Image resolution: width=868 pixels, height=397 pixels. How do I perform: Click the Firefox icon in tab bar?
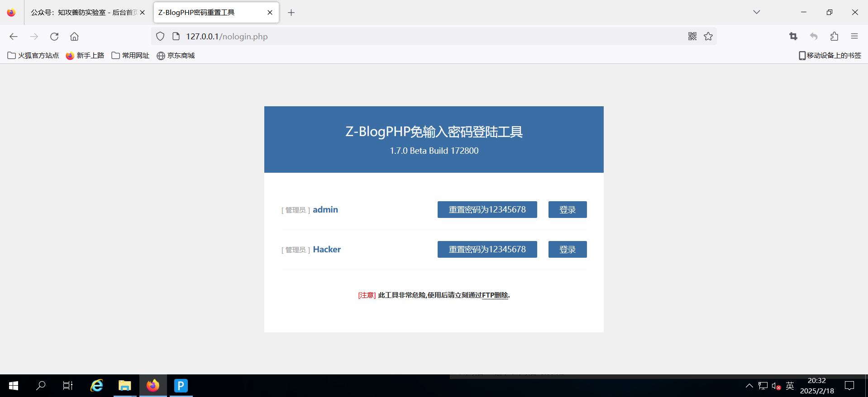click(11, 13)
